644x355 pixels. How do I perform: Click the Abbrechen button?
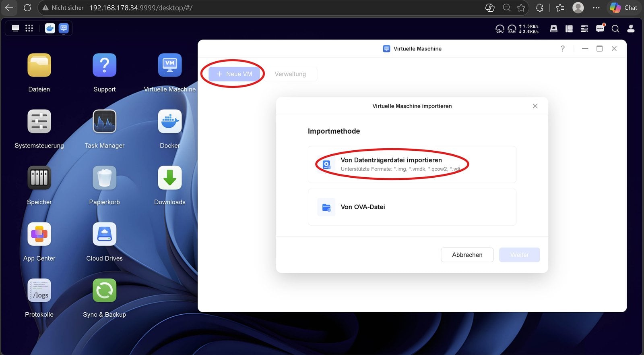click(x=467, y=255)
